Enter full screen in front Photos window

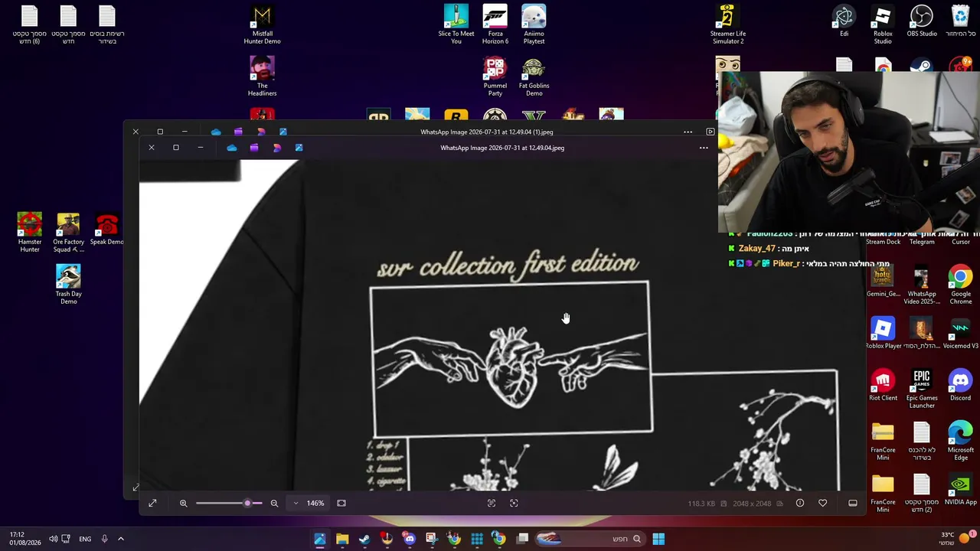(x=152, y=503)
